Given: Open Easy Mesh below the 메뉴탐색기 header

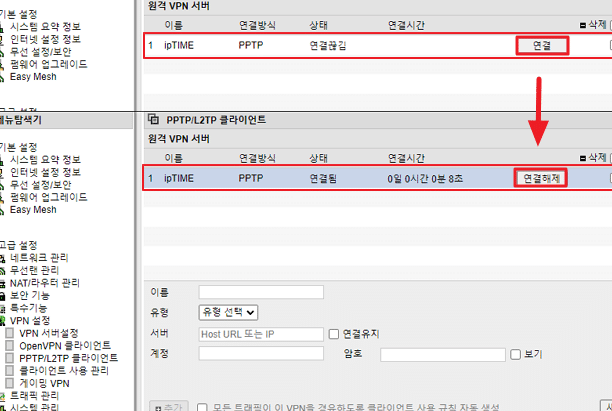Looking at the screenshot, I should (x=33, y=210).
